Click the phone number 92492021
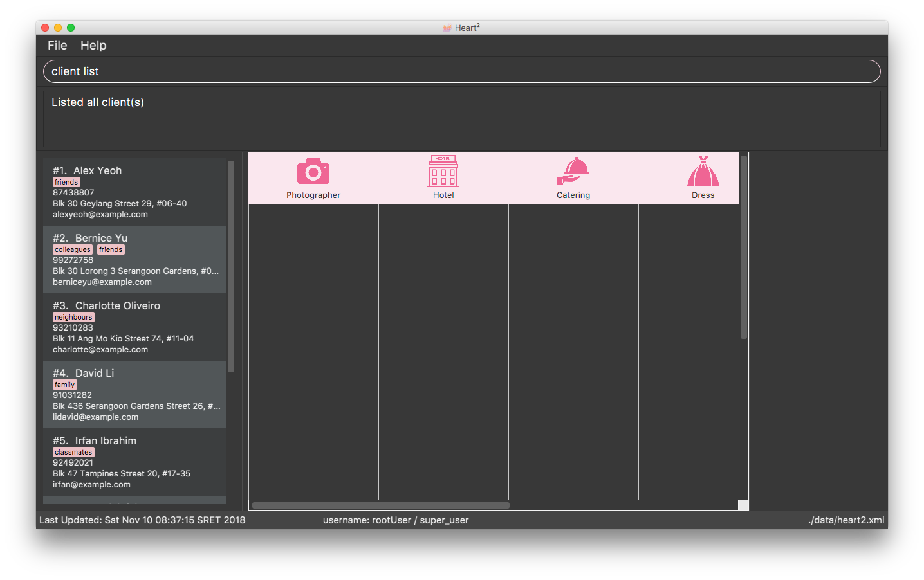Image resolution: width=924 pixels, height=580 pixels. coord(73,462)
